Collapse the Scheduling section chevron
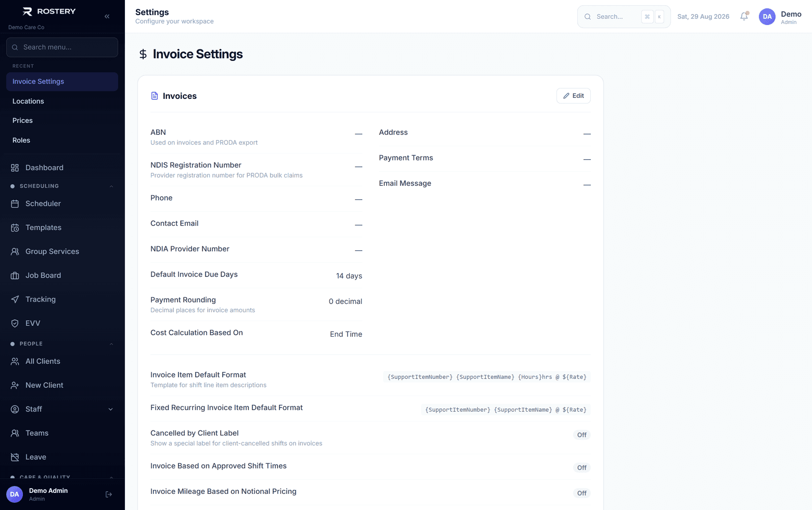Image resolution: width=812 pixels, height=510 pixels. click(111, 186)
